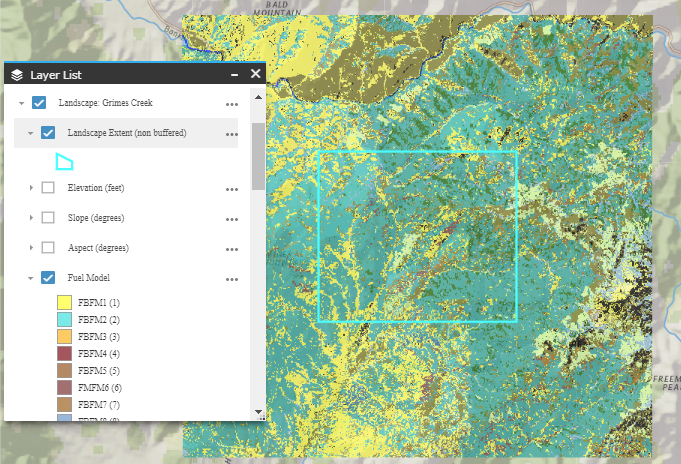
Task: Open options menu for Aspect layer
Action: click(232, 248)
